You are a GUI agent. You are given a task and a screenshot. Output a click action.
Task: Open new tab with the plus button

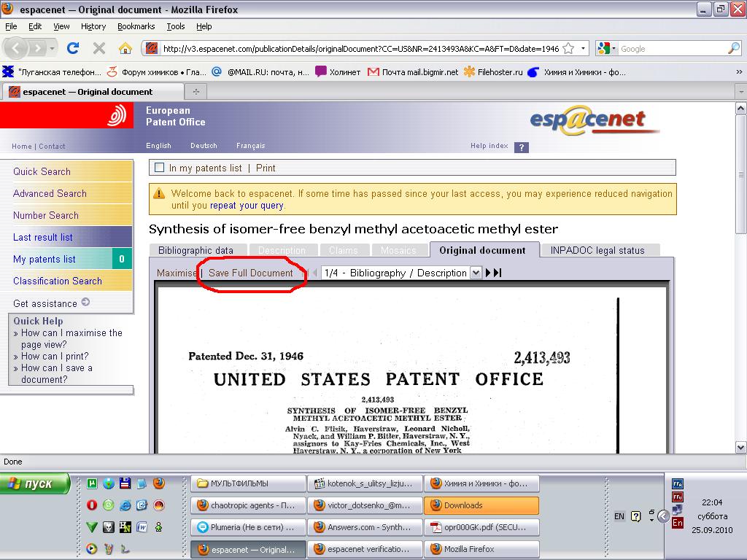[196, 92]
